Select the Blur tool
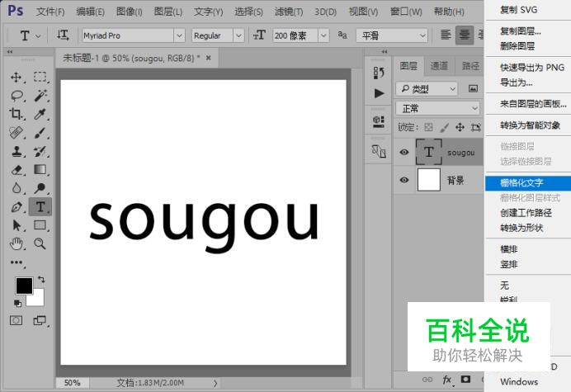571x392 pixels. (x=16, y=188)
